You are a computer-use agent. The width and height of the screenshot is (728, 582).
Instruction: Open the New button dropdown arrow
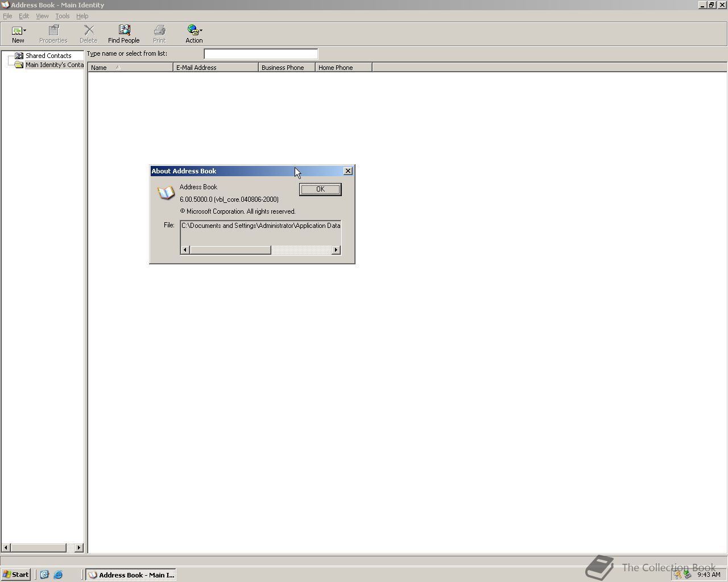pos(25,31)
